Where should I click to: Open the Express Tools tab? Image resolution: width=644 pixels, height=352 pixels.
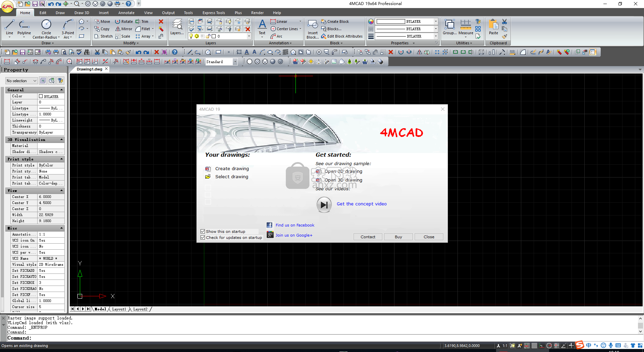pyautogui.click(x=214, y=13)
